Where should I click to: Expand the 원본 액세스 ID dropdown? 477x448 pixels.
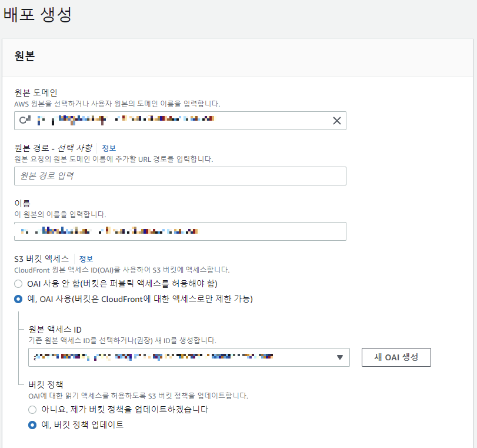click(189, 357)
